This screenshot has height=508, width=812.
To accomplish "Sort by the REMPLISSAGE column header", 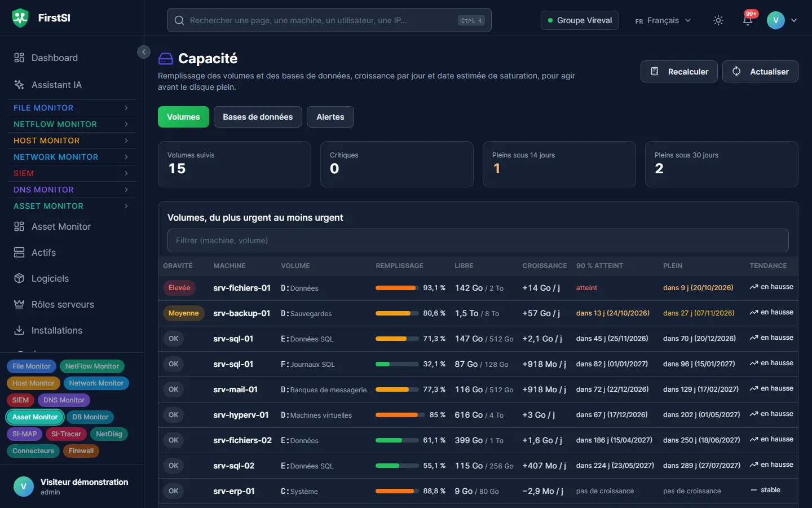I will (x=400, y=266).
